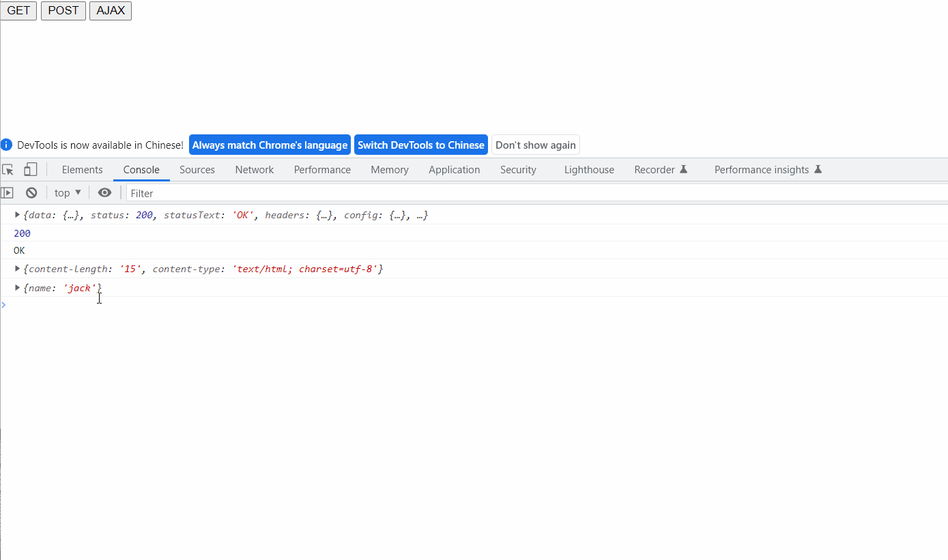Open the Application tab
The width and height of the screenshot is (948, 560).
click(455, 170)
